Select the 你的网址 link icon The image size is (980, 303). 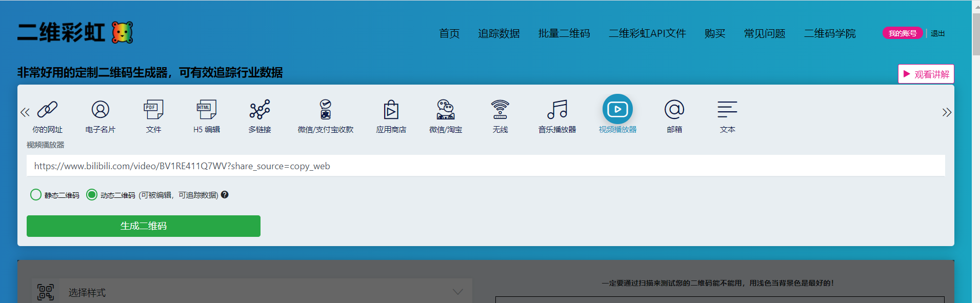click(x=47, y=109)
